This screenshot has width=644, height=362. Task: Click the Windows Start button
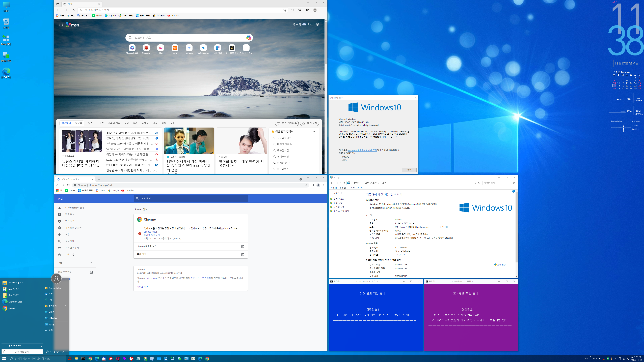[4, 358]
